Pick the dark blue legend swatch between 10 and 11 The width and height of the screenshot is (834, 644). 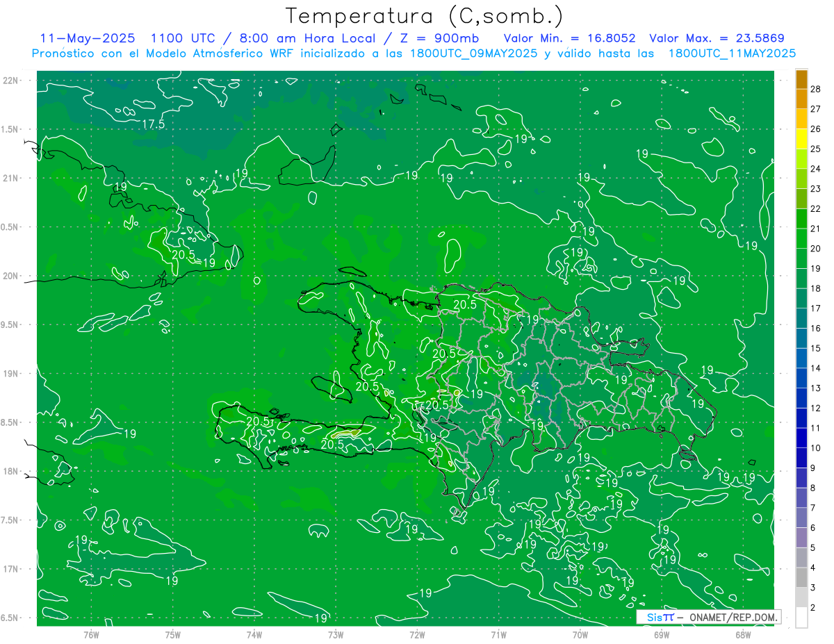coord(802,438)
